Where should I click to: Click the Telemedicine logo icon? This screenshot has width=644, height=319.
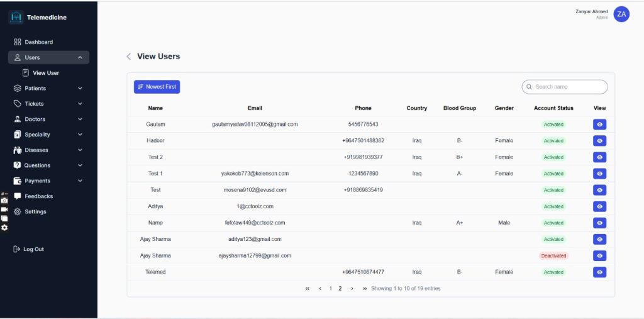(16, 18)
